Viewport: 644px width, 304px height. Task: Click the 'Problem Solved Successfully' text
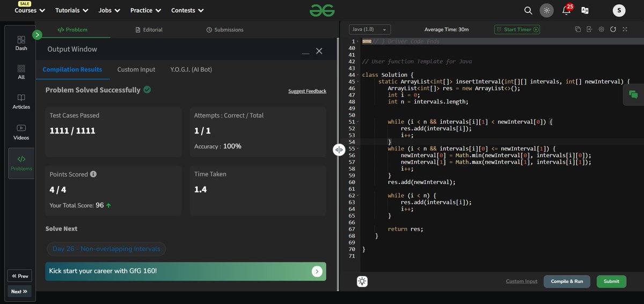pos(93,90)
